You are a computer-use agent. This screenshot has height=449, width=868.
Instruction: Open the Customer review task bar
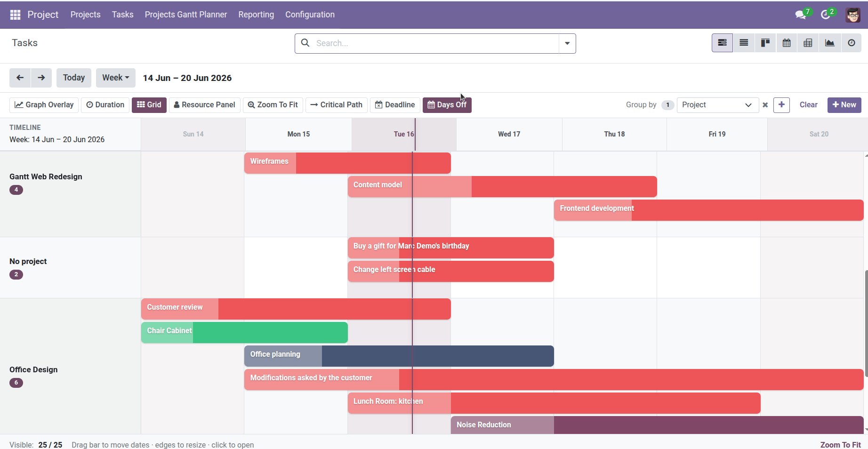(x=296, y=309)
